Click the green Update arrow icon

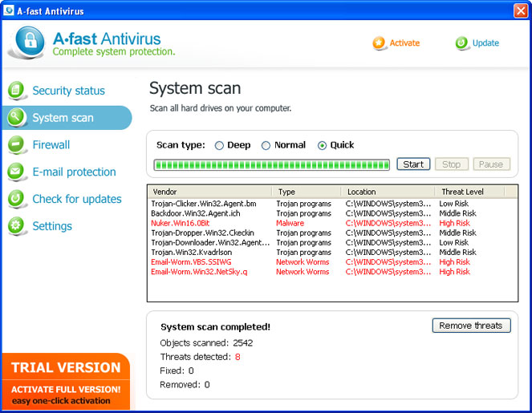461,43
